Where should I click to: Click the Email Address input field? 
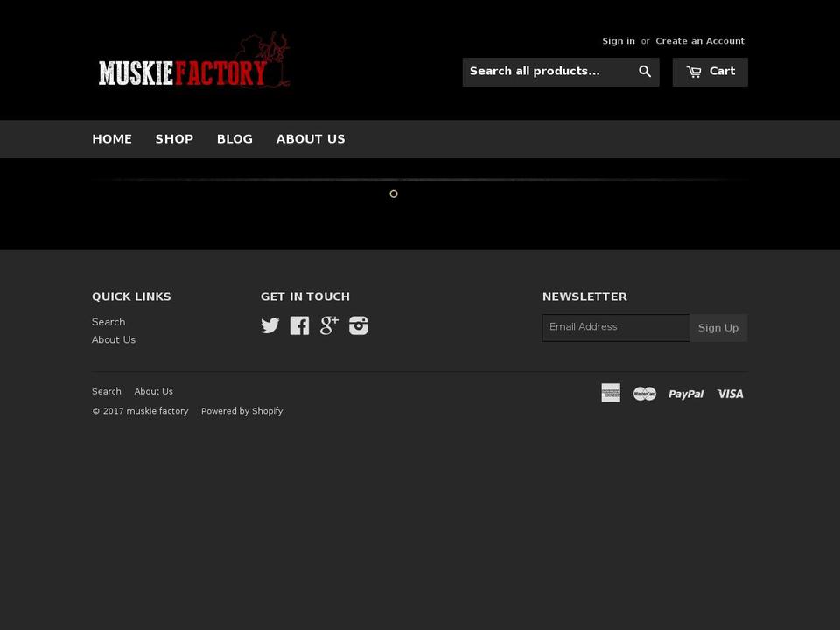point(615,327)
